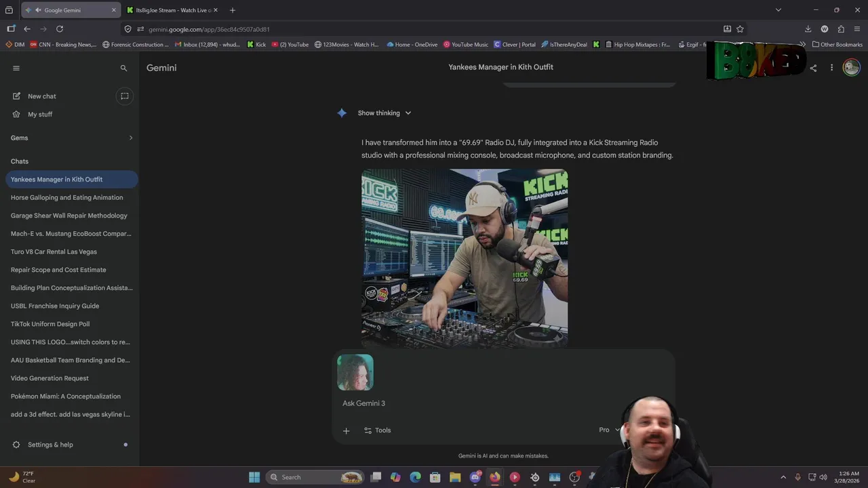868x488 pixels.
Task: Switch to the Google Gemini browser tab
Action: tap(71, 10)
